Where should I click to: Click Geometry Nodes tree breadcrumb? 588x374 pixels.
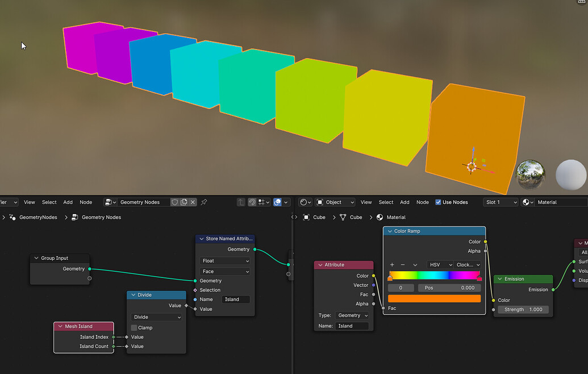[101, 217]
